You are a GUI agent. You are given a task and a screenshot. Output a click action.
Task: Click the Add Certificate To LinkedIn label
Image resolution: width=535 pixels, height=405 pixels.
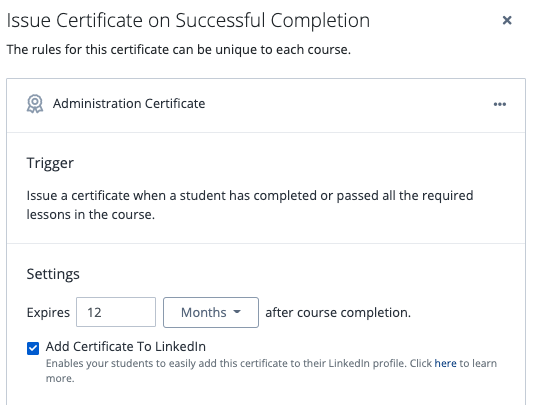tap(126, 347)
